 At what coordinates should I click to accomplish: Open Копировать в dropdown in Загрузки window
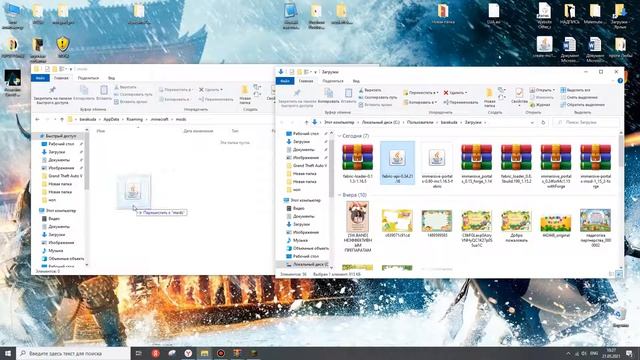(x=420, y=102)
